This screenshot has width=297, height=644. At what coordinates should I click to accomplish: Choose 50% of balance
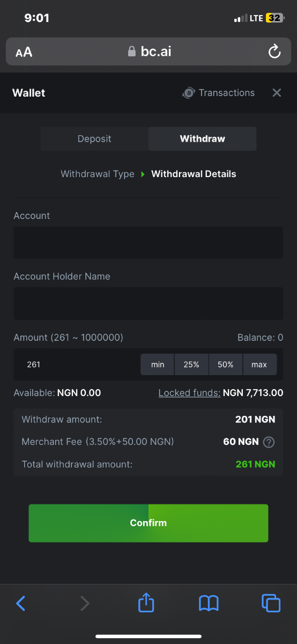[x=226, y=364]
